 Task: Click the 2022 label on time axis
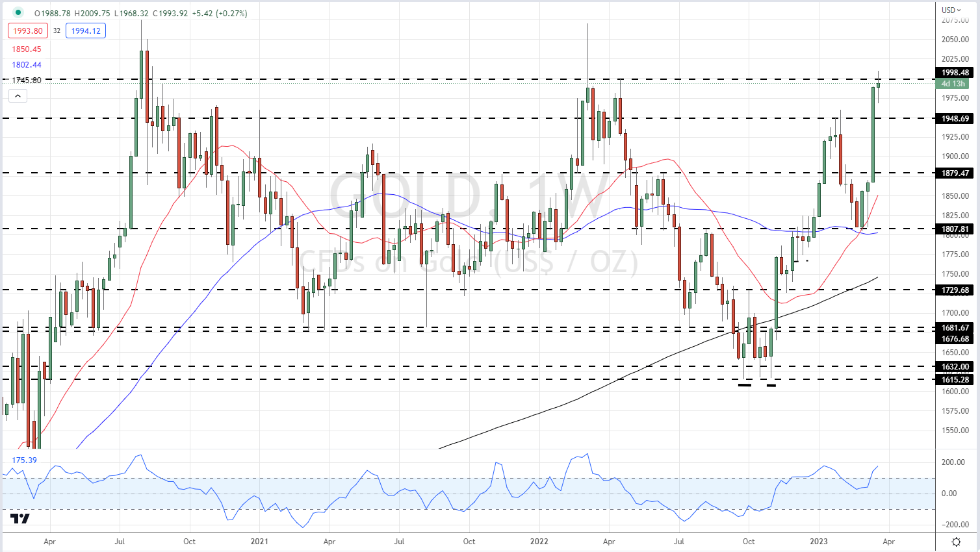click(x=539, y=541)
